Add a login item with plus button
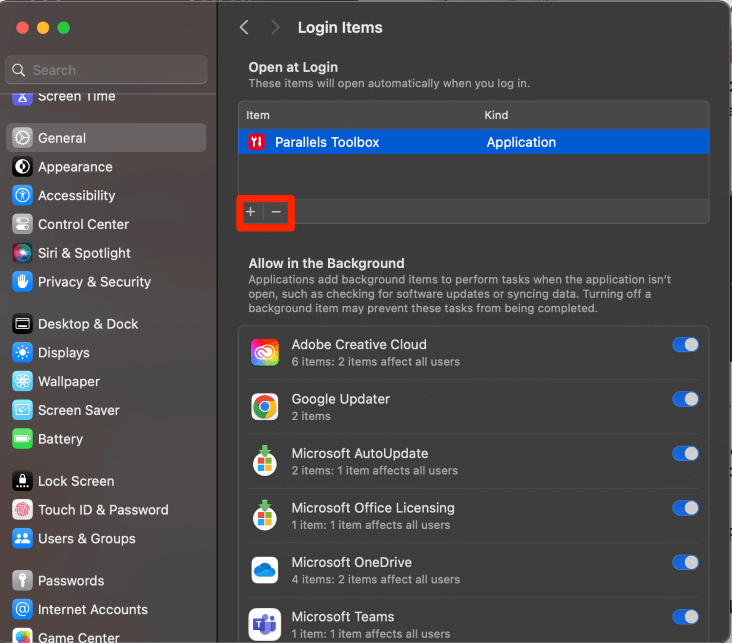 click(x=250, y=212)
